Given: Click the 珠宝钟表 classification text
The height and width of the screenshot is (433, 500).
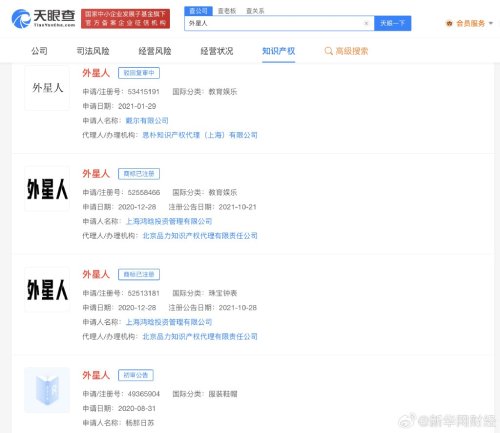Looking at the screenshot, I should tap(223, 293).
